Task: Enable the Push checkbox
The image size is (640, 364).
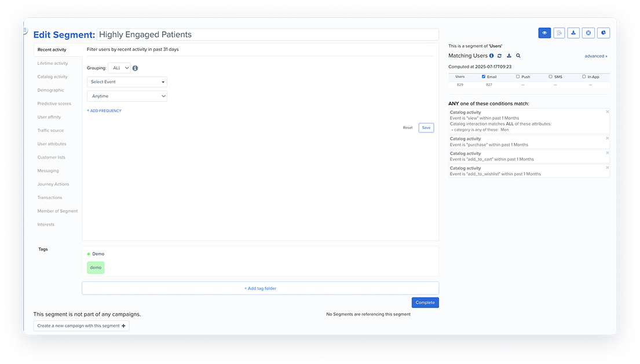Action: coord(517,76)
